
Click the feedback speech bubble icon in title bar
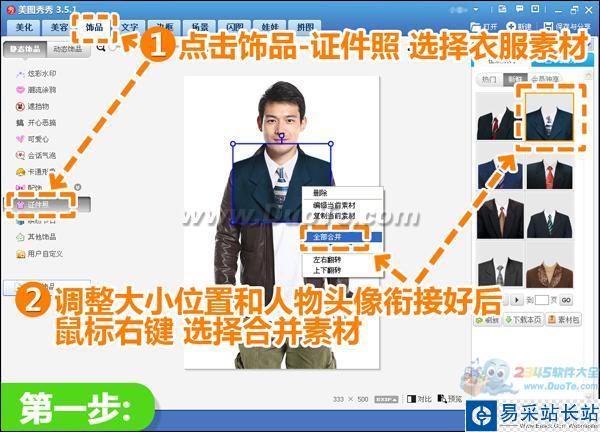point(519,9)
